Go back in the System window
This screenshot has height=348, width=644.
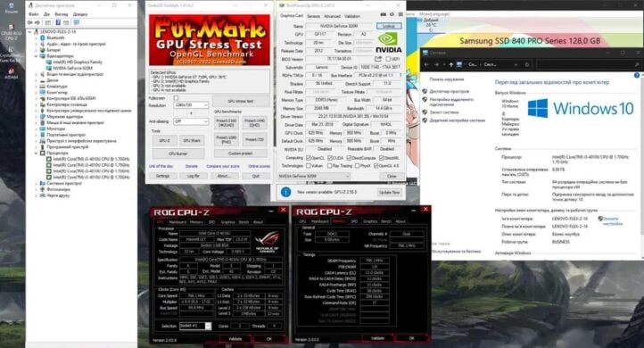[426, 64]
